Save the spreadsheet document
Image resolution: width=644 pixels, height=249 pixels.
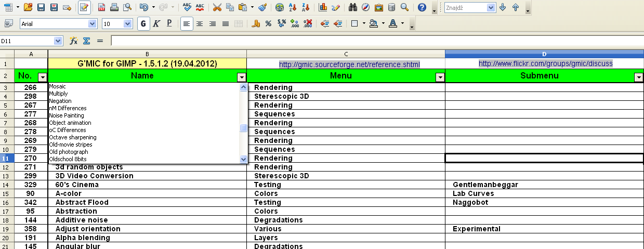41,7
